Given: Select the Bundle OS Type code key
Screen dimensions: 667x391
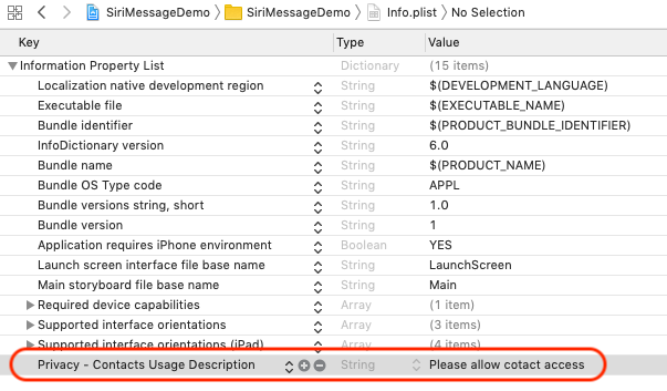Looking at the screenshot, I should pos(100,186).
